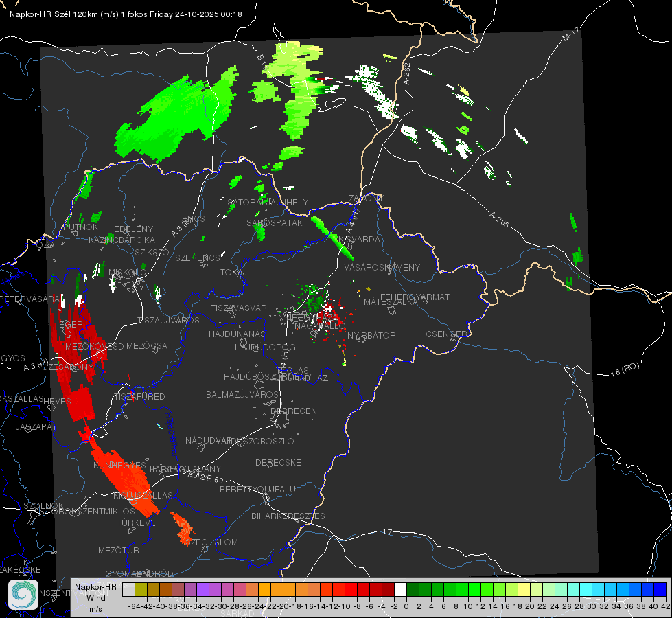Click the NYÍRBÁTOR city label
Viewport: 672px width, 618px height.
pyautogui.click(x=371, y=335)
